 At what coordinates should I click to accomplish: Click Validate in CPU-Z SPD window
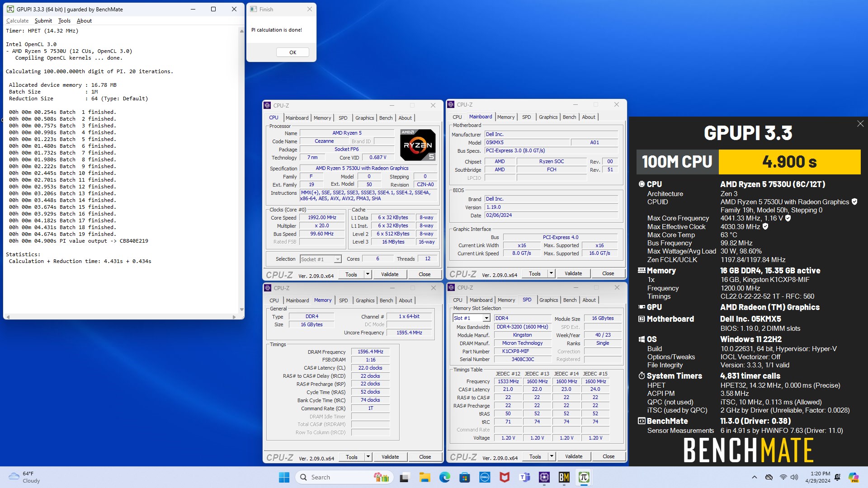tap(574, 456)
